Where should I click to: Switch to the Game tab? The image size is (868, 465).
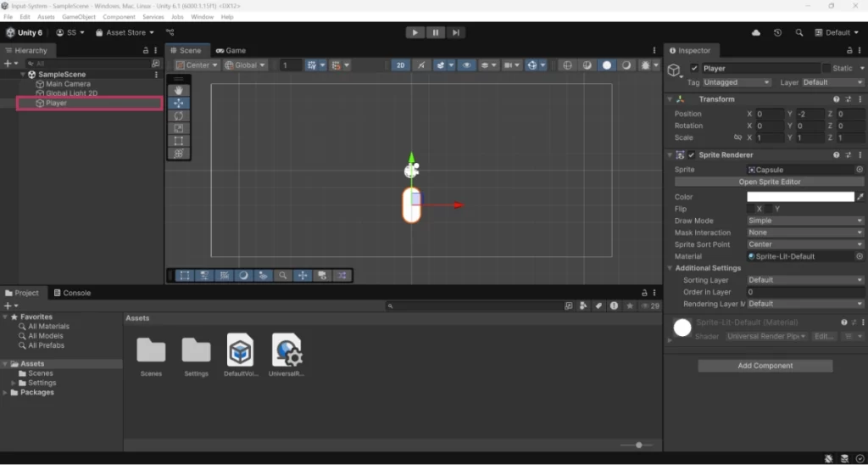[231, 51]
